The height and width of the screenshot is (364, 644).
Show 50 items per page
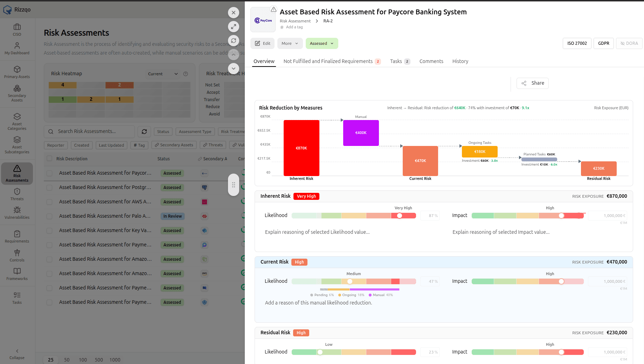tap(67, 360)
